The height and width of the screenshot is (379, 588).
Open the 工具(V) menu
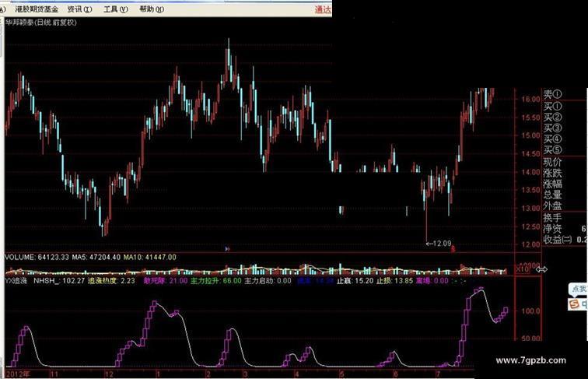pyautogui.click(x=115, y=9)
